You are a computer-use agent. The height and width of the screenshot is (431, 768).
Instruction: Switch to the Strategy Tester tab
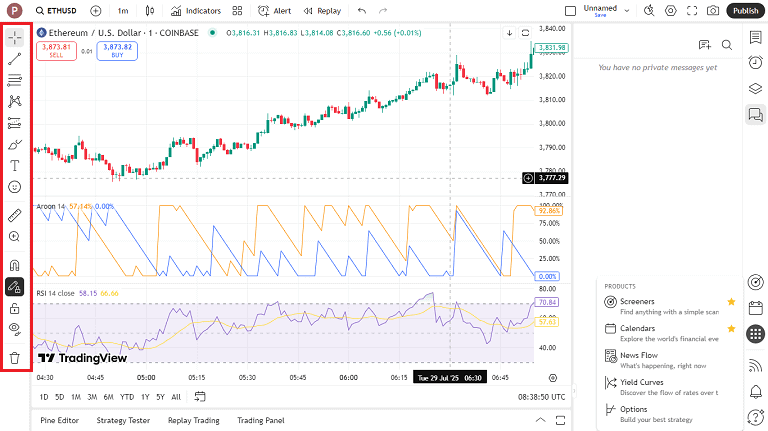pyautogui.click(x=124, y=420)
